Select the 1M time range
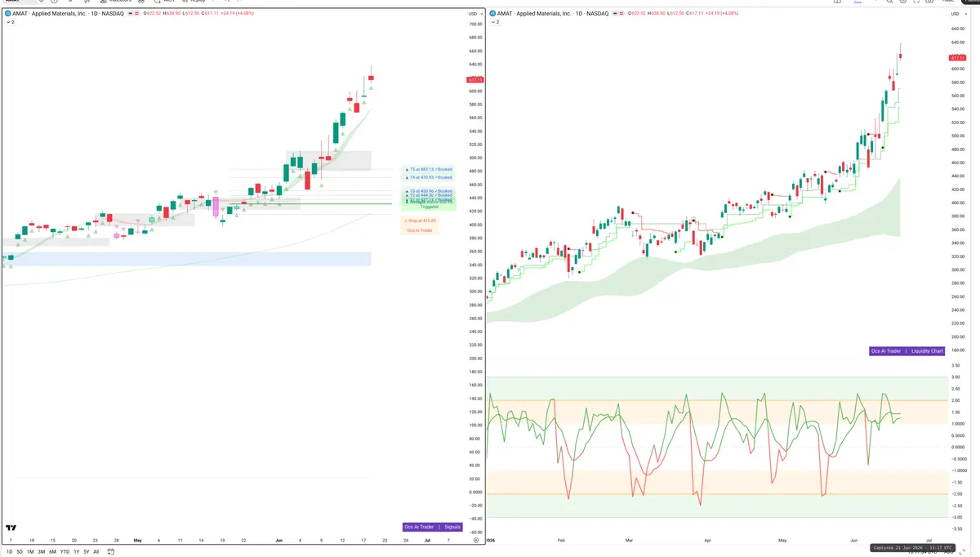Image resolution: width=980 pixels, height=557 pixels. click(x=30, y=551)
